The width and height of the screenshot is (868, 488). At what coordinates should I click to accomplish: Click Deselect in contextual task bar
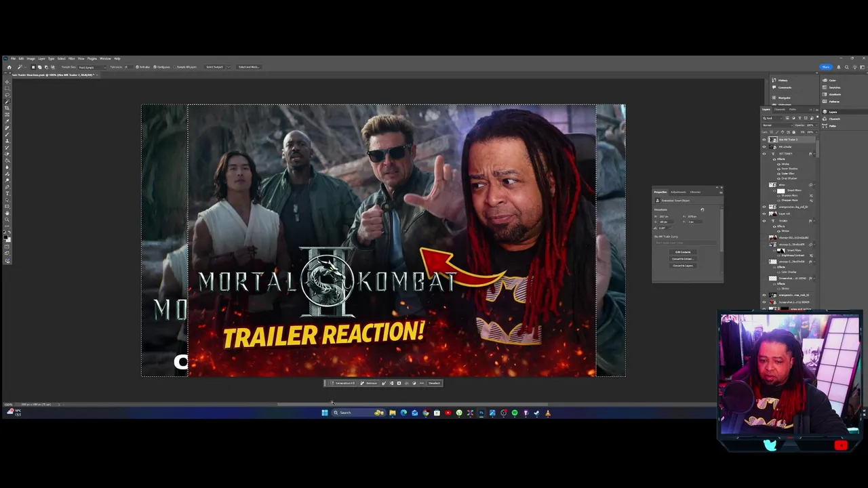434,383
